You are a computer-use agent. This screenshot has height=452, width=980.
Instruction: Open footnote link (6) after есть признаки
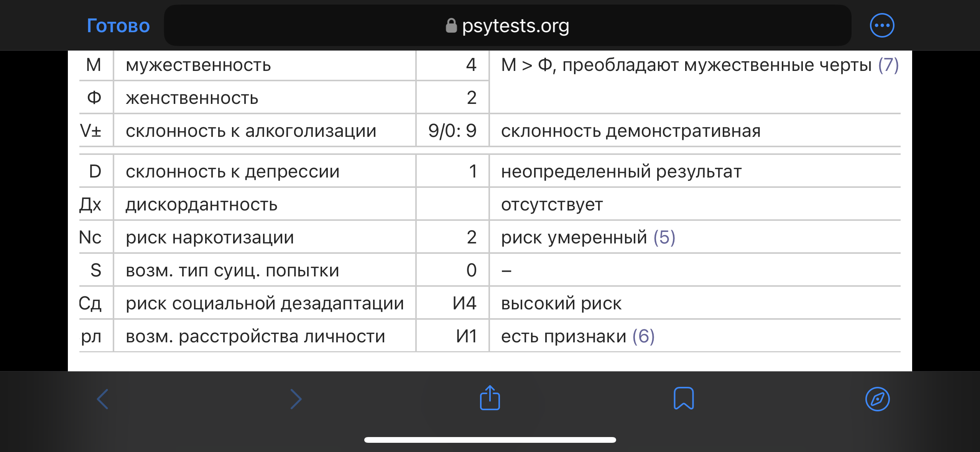point(643,336)
